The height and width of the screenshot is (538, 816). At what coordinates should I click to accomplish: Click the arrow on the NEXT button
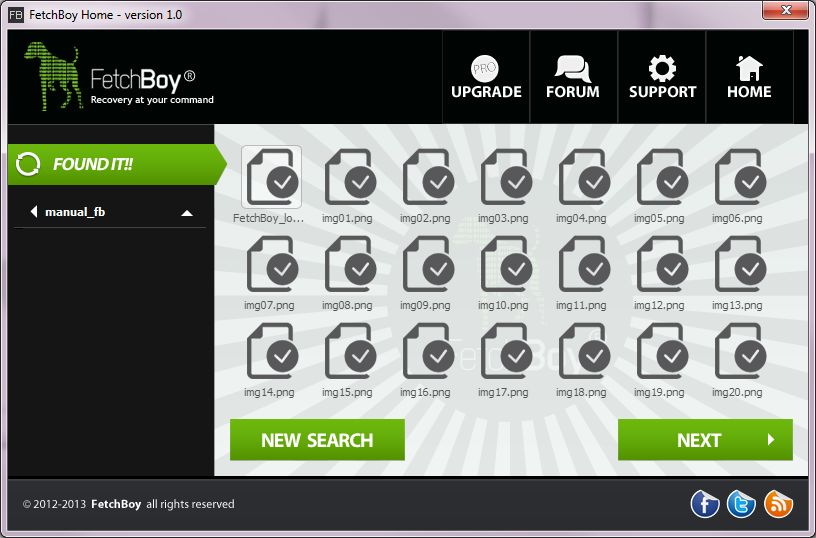771,440
